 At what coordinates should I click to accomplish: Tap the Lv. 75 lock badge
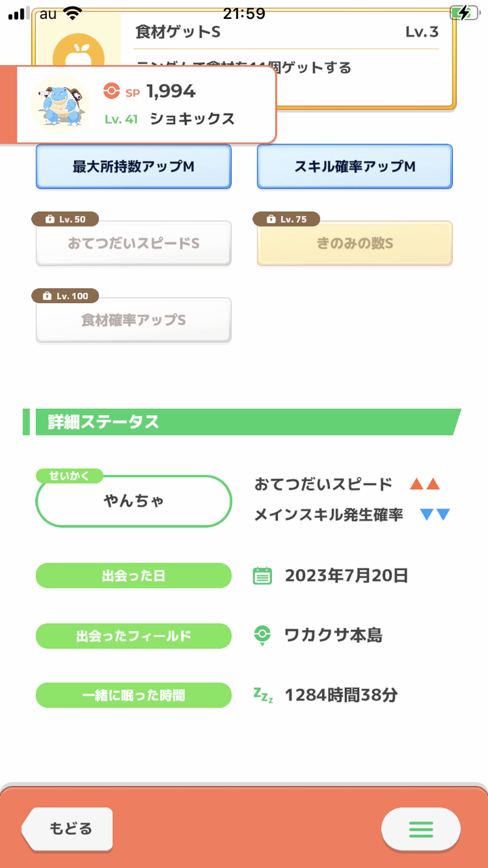point(286,219)
